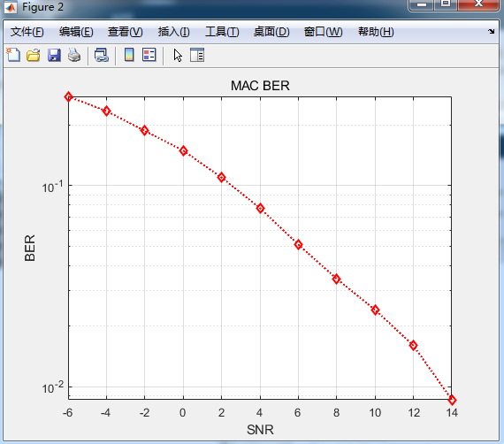Click the MATLAB logo in title bar
The image size is (504, 444).
tap(11, 7)
